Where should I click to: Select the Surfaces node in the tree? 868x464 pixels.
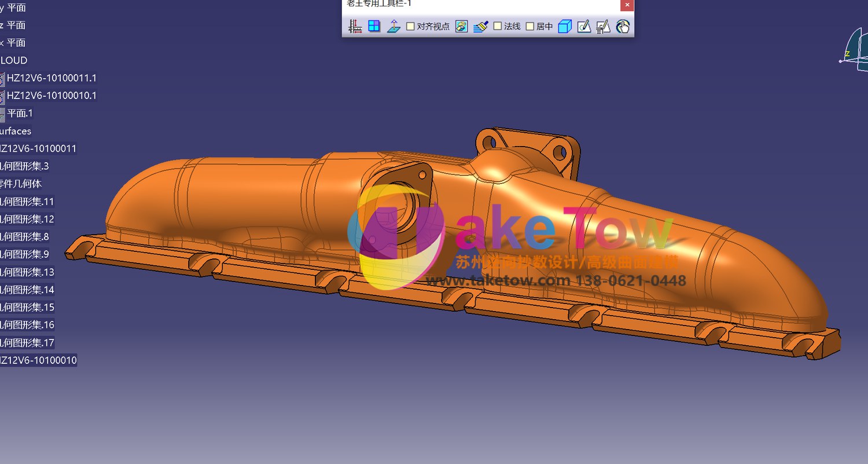(x=16, y=131)
